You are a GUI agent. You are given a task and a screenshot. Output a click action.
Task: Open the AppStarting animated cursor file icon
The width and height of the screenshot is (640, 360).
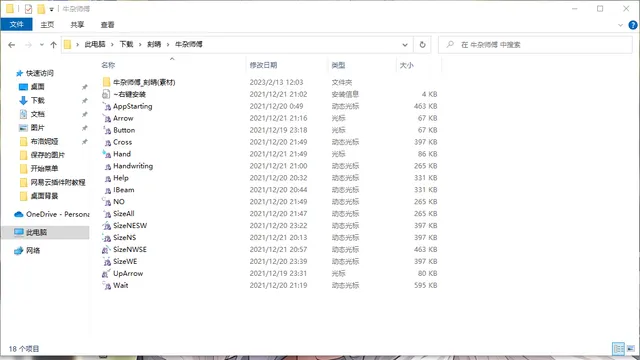[107, 107]
